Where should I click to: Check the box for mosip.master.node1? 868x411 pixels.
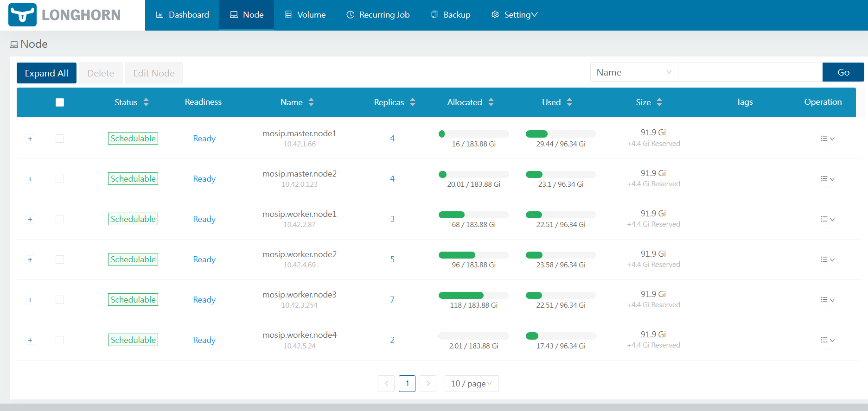coord(60,139)
